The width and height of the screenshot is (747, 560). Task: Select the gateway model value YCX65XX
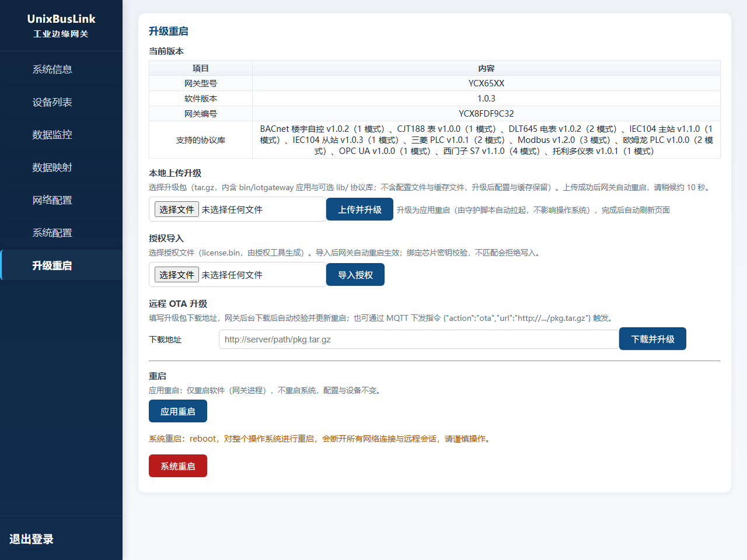(x=486, y=83)
